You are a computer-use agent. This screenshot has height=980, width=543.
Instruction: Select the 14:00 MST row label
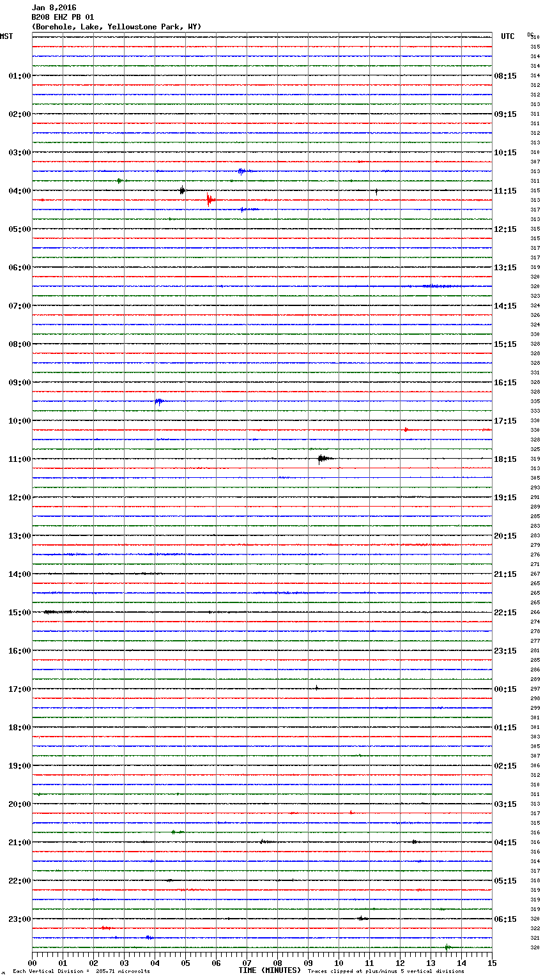pos(20,574)
